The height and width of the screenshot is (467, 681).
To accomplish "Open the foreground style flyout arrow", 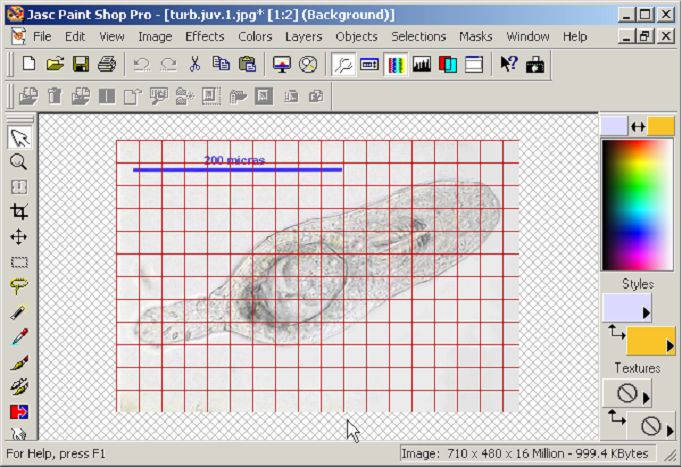I will coord(646,312).
